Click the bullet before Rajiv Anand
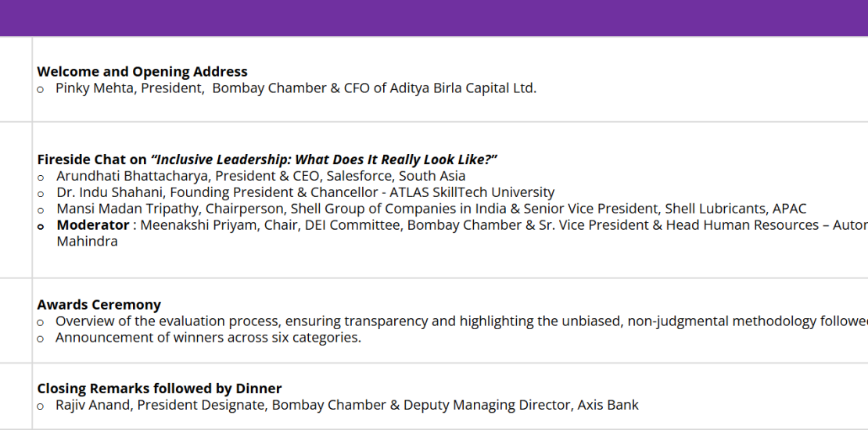 41,407
